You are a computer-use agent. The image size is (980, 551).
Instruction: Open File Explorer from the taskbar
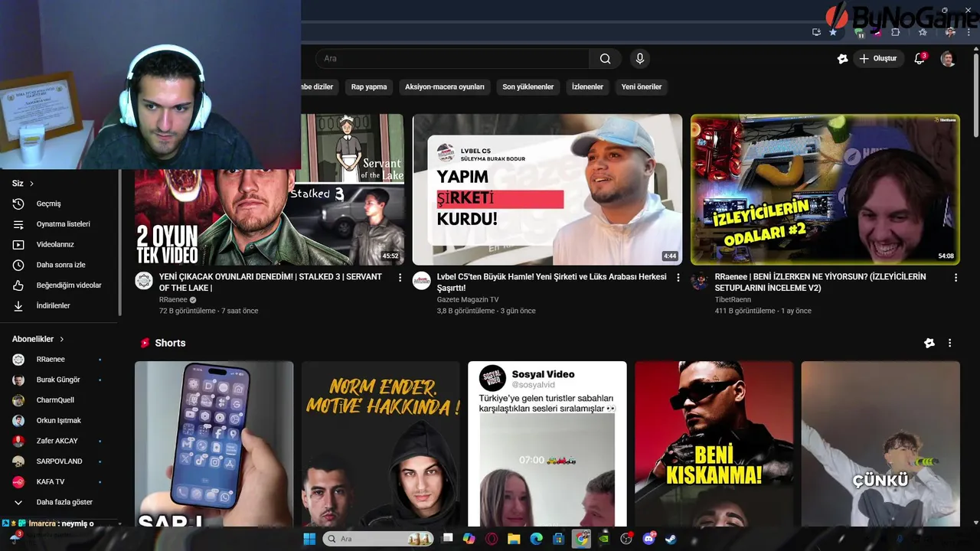[x=514, y=539]
